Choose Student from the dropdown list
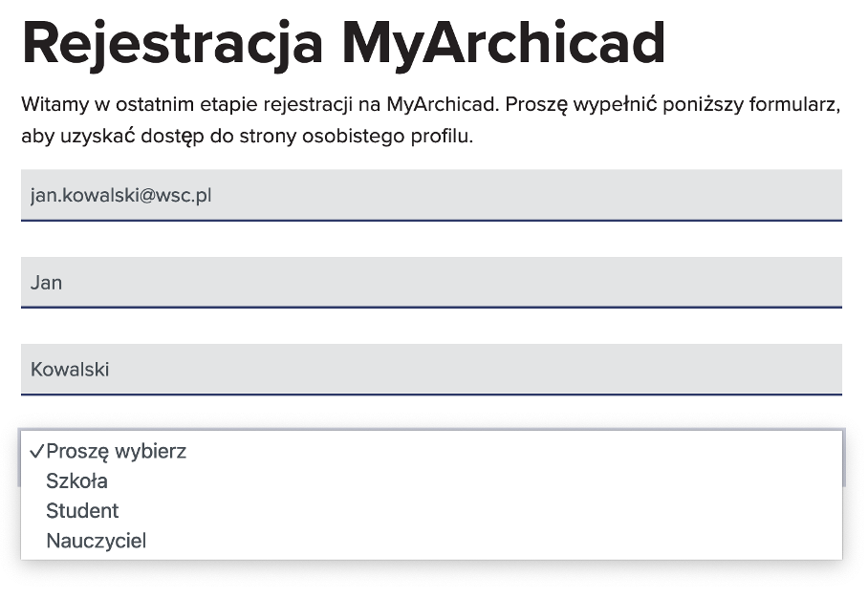 [x=82, y=511]
